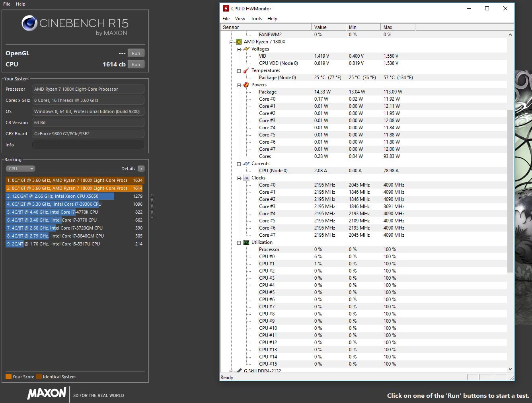
Task: Collapse the Currents tree branch
Action: pyautogui.click(x=239, y=164)
